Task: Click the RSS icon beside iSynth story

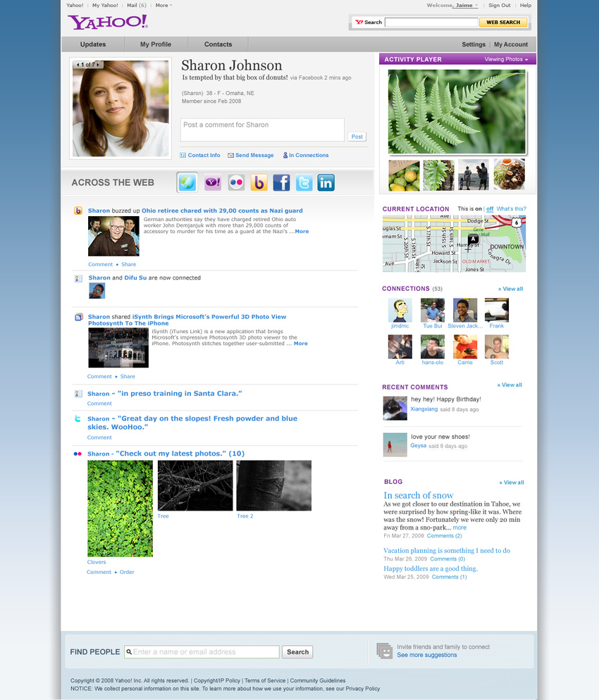Action: pos(79,318)
